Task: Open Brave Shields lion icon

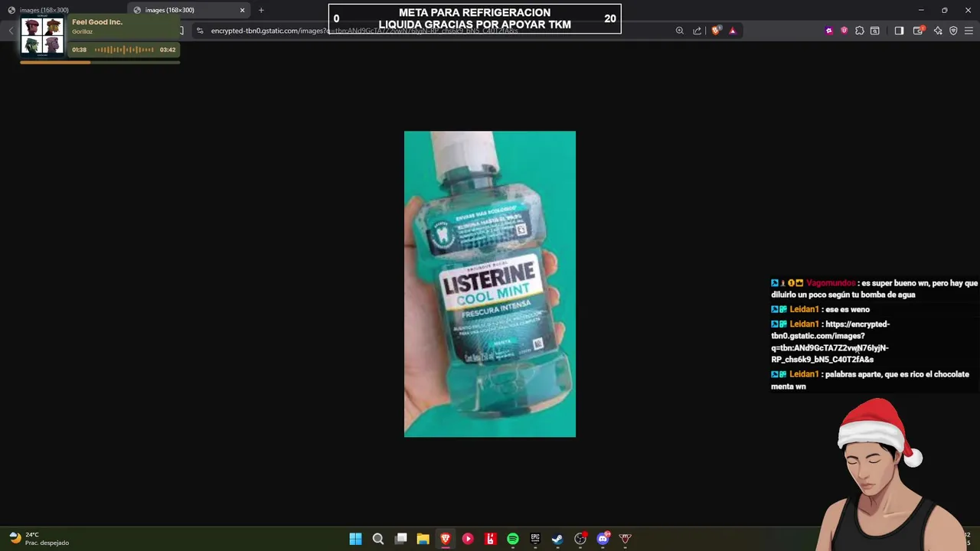Action: coord(716,31)
